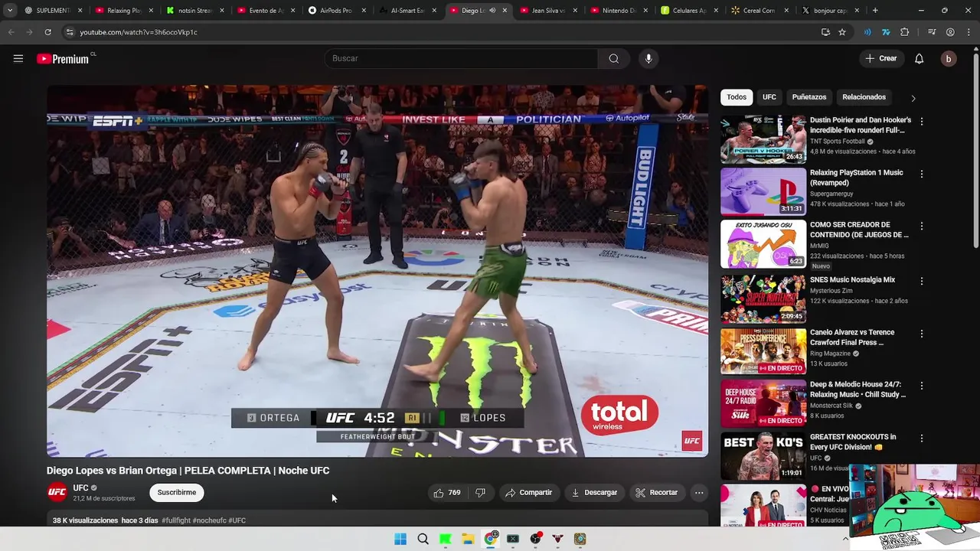Open GREATEST KNOCKOUTS video thumbnail

point(763,456)
